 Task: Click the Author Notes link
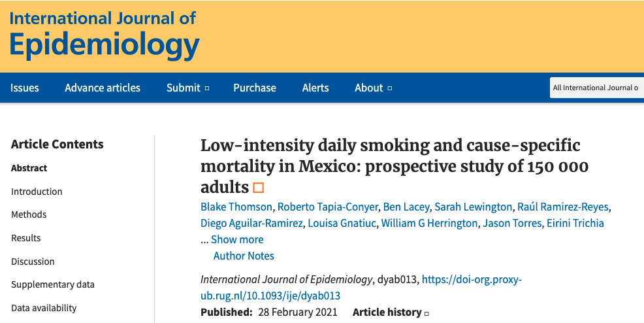coord(244,256)
